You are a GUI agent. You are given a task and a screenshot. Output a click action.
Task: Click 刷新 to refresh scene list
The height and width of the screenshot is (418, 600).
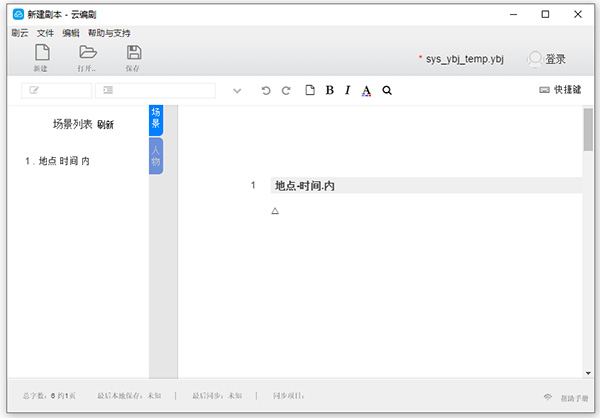[x=105, y=124]
